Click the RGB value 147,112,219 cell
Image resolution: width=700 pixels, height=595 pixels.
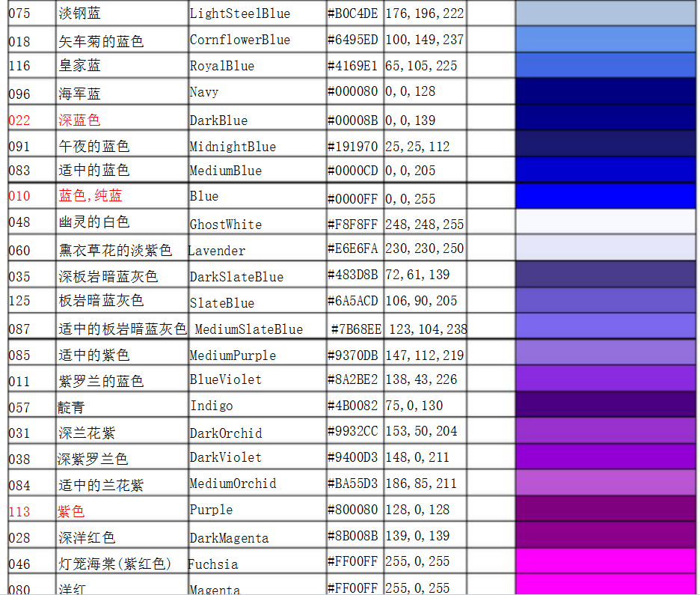tap(424, 355)
